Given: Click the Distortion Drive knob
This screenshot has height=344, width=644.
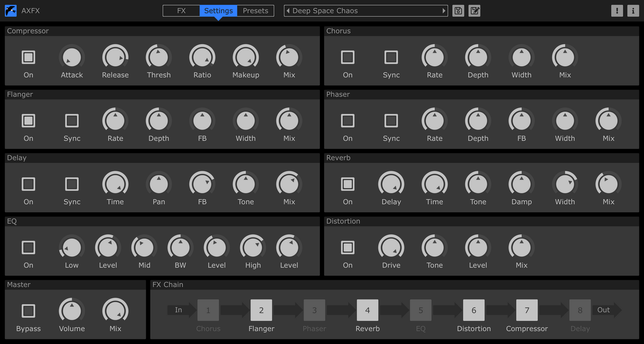Looking at the screenshot, I should pyautogui.click(x=391, y=247).
